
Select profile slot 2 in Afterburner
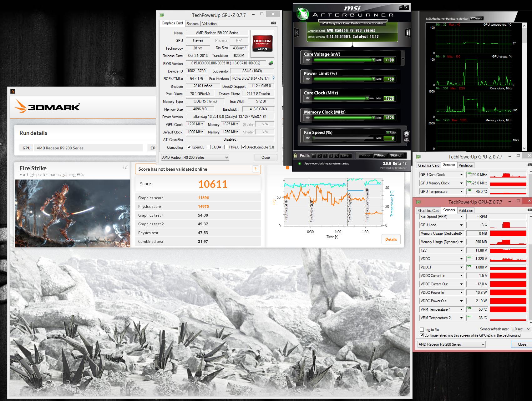coord(320,156)
